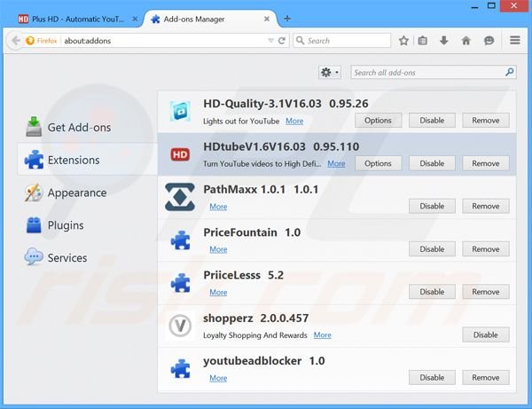Image resolution: width=532 pixels, height=409 pixels.
Task: Disable HD-Quality-3.1V16.03 extension
Action: (432, 121)
